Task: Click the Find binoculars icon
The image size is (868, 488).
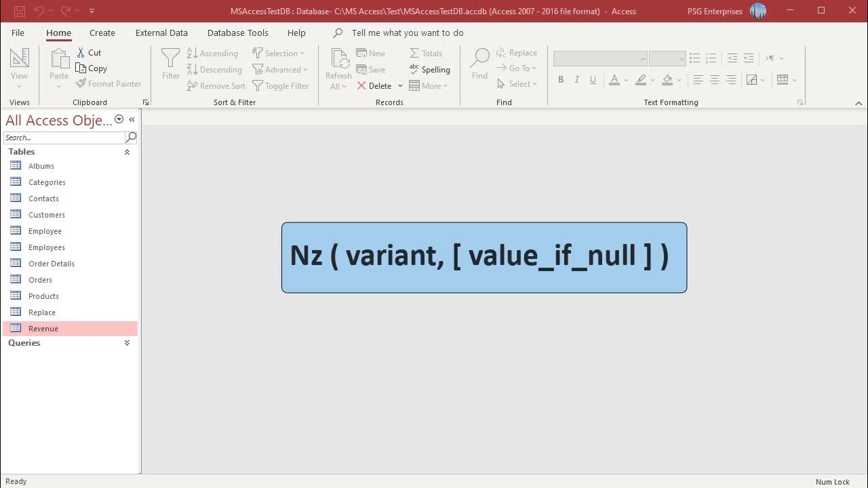Action: click(479, 59)
